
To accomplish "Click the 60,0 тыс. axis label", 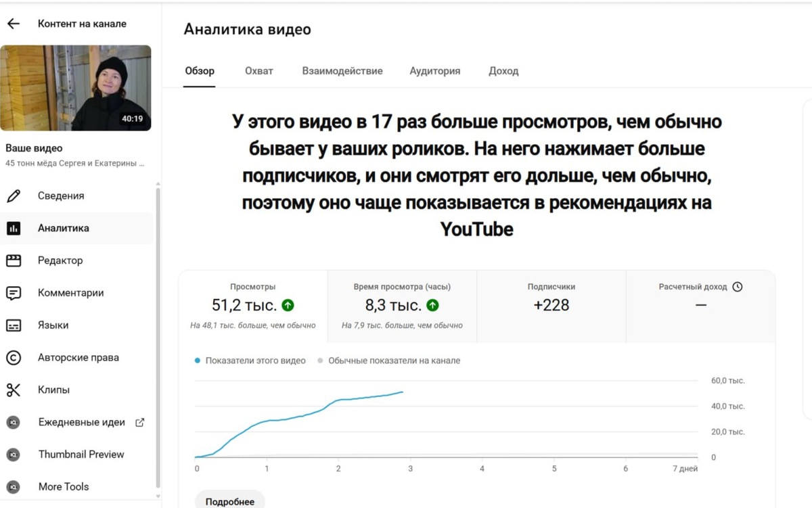I will coord(728,381).
